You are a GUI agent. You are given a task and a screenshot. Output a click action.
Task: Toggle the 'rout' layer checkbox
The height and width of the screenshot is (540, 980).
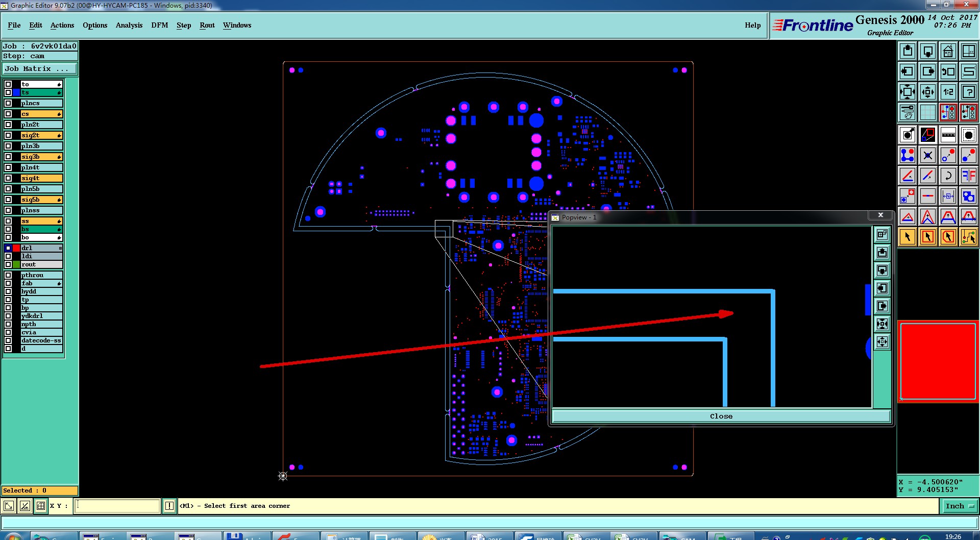coord(8,264)
